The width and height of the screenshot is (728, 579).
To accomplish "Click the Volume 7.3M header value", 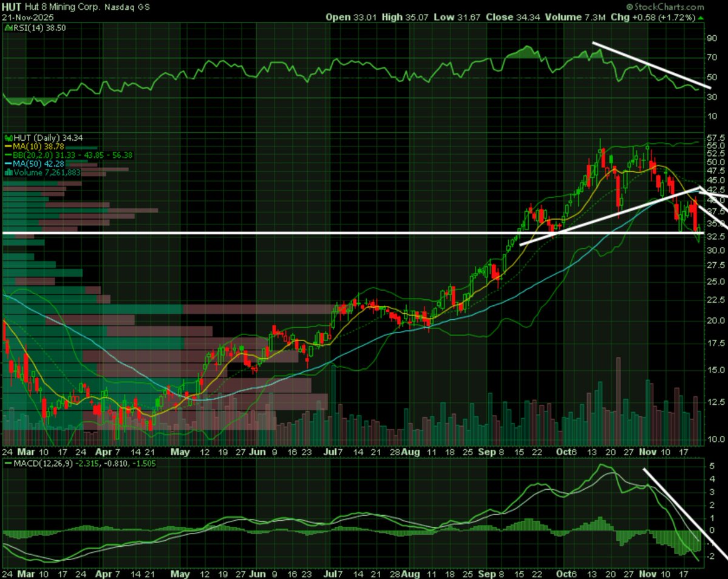I will click(575, 17).
